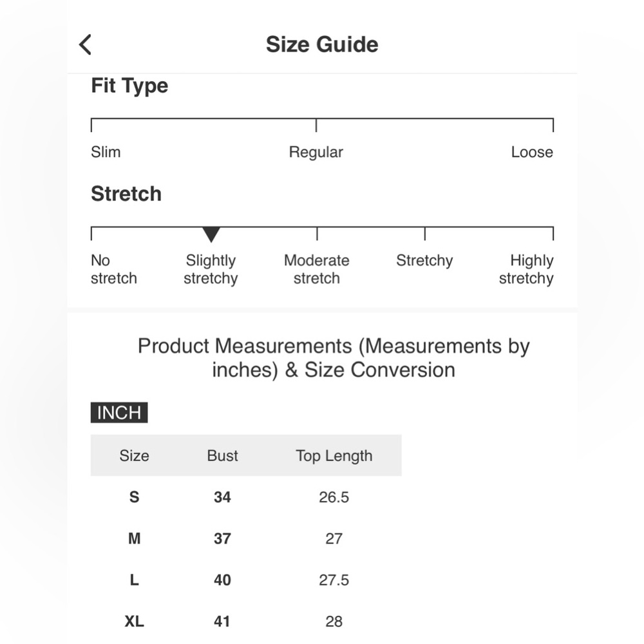Click the Product Measurements heading

coord(334,357)
